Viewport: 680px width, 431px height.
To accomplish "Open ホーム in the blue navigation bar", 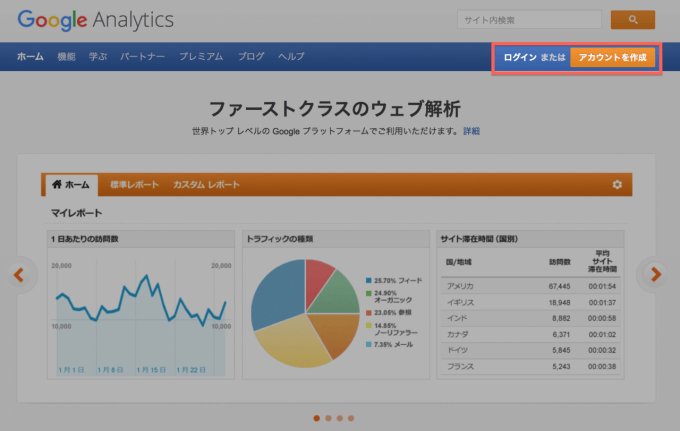I will (30, 56).
